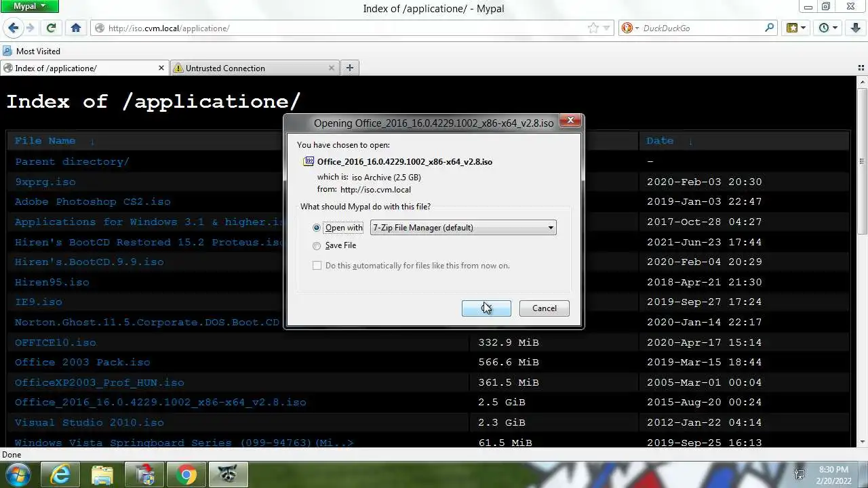Open a new tab with plus button
Viewport: 868px width, 488px height.
(x=350, y=68)
